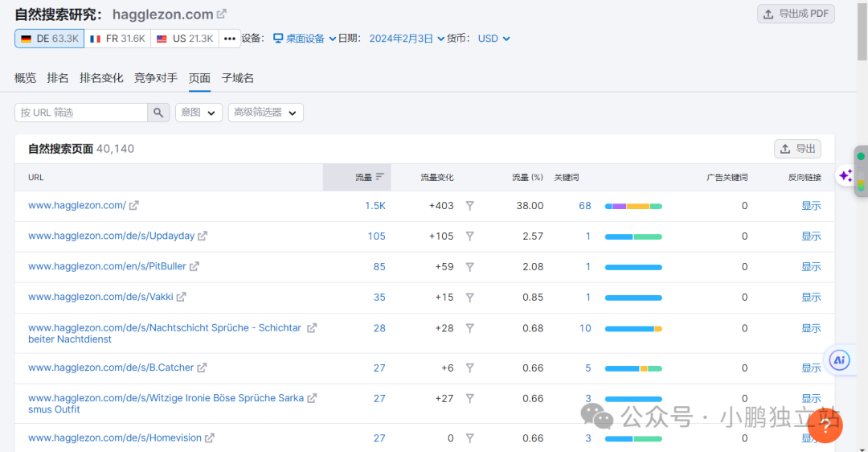Click the keyword distribution bar for www.hagglezon.com/
868x452 pixels.
click(x=633, y=206)
